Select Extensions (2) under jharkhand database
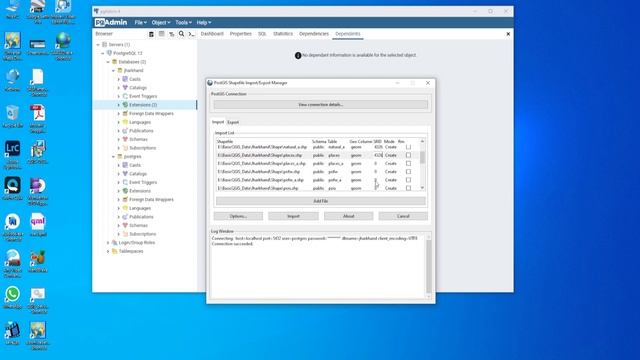 click(x=142, y=105)
